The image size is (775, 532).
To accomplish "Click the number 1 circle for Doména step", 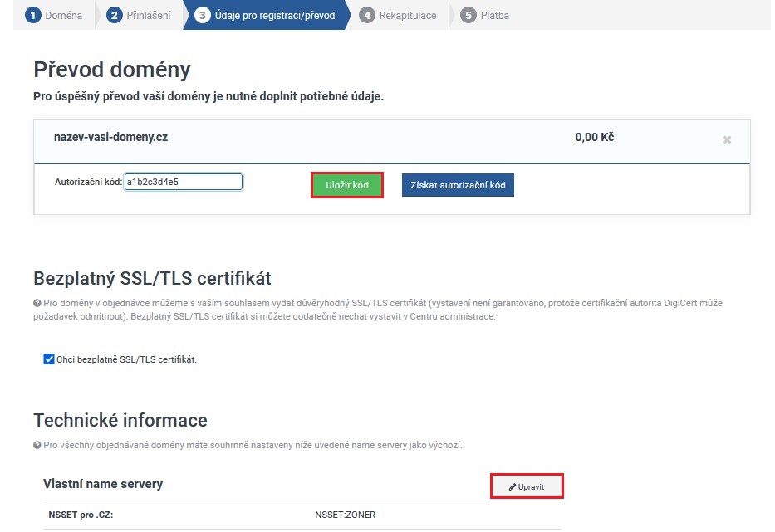I will pos(32,15).
